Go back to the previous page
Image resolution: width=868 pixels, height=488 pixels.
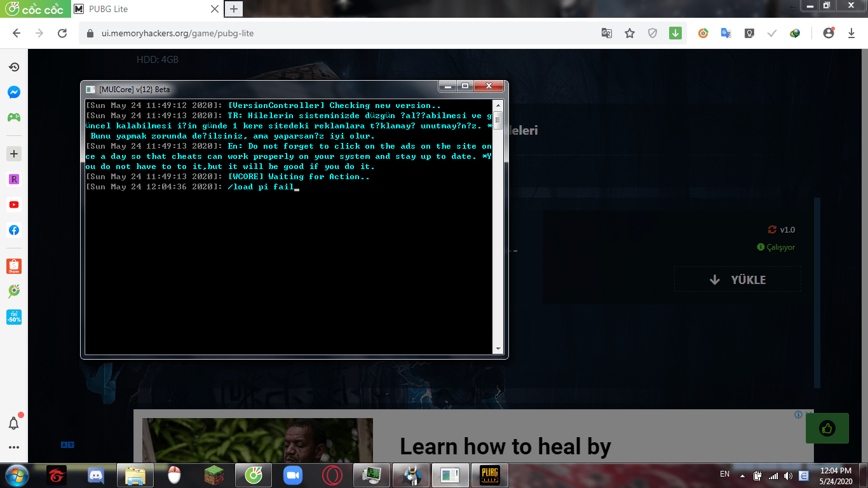[17, 33]
